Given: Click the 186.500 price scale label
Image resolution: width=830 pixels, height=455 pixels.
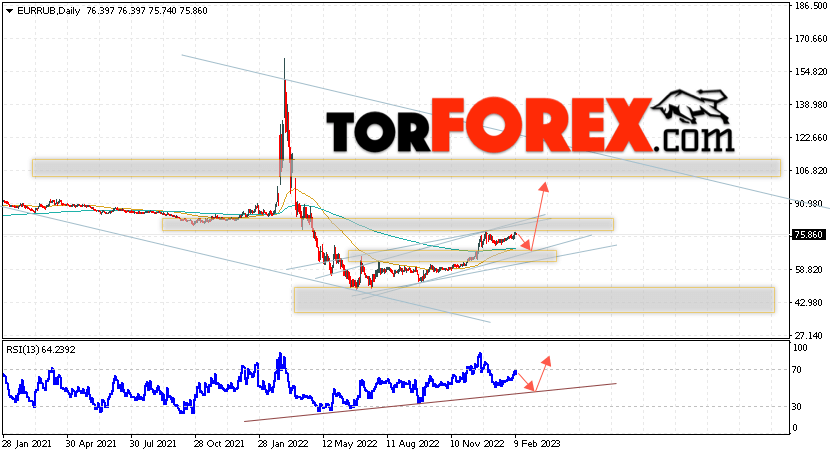Looking at the screenshot, I should coord(811,6).
